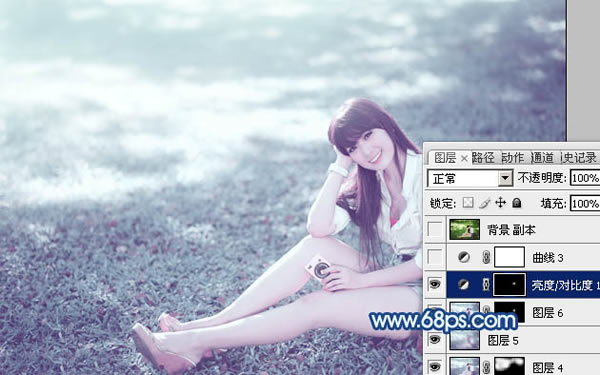Hide the 亮度/对比度 1 layer

[435, 284]
